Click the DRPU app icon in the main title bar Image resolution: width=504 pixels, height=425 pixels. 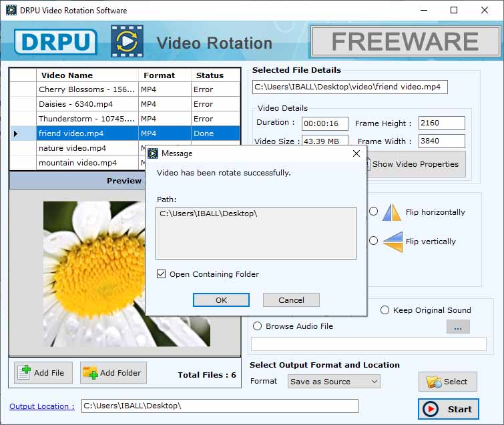pyautogui.click(x=11, y=10)
